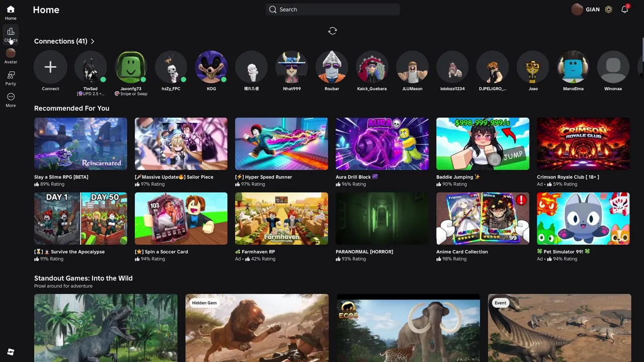Open Jaxonfg73's connection avatar

coord(131,67)
